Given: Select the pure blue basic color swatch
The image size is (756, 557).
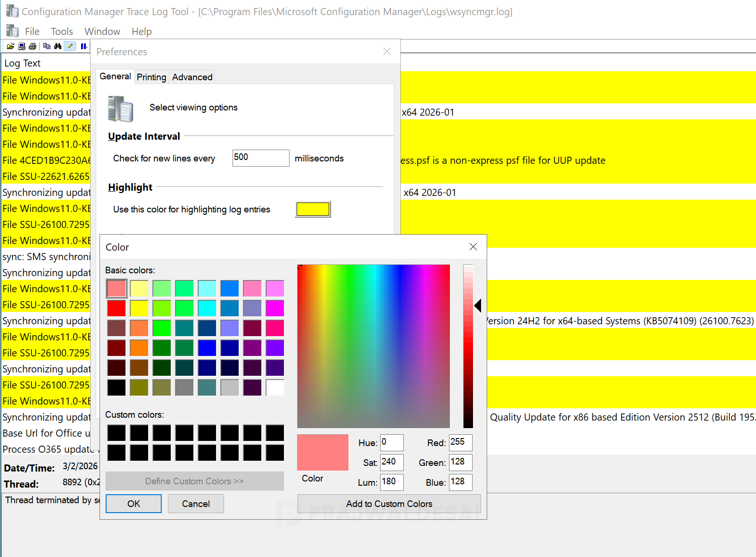Looking at the screenshot, I should (207, 348).
